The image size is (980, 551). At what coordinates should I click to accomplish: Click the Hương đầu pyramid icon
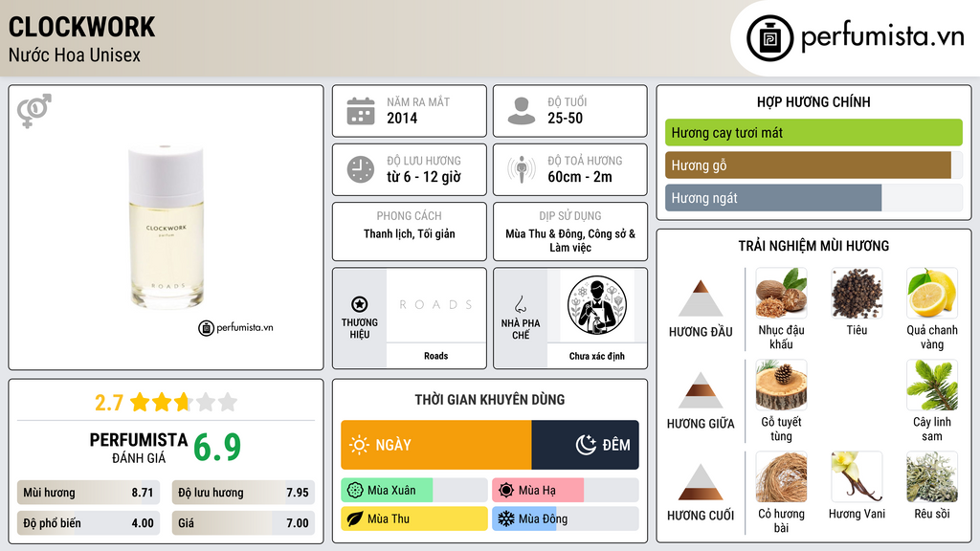pyautogui.click(x=701, y=298)
